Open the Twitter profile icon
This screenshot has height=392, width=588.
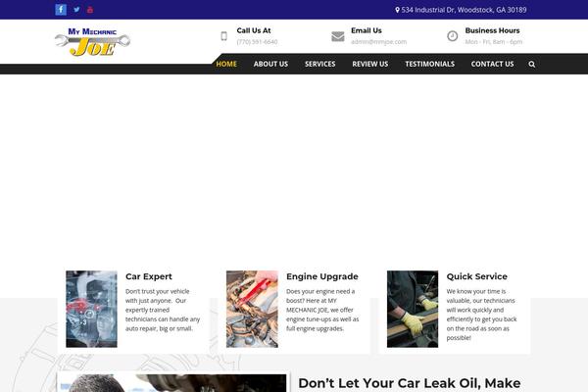tap(76, 10)
